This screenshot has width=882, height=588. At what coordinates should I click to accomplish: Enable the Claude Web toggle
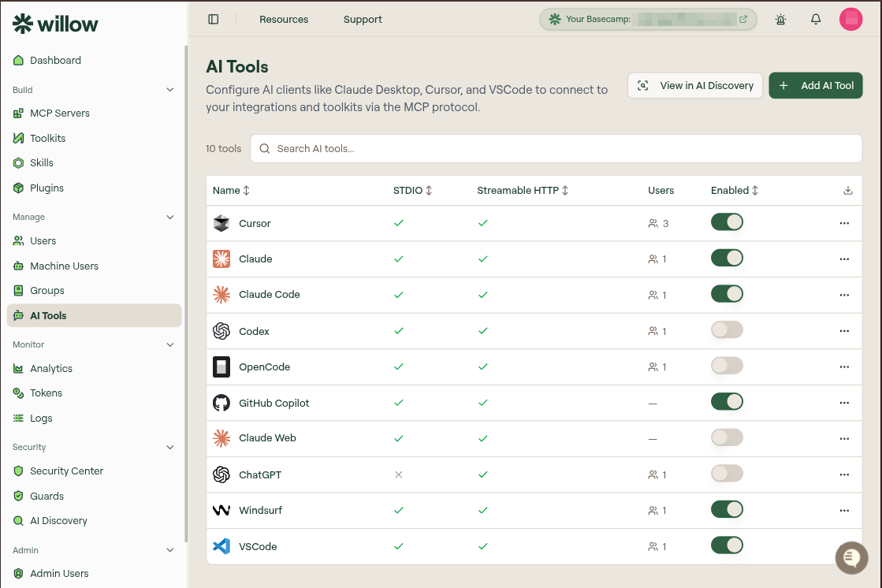[727, 437]
